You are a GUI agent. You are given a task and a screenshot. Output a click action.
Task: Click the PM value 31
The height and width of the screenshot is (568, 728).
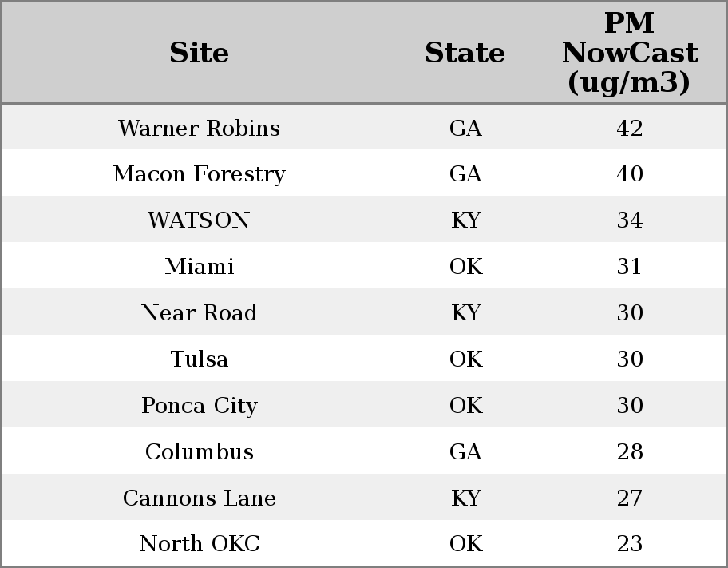pyautogui.click(x=629, y=267)
